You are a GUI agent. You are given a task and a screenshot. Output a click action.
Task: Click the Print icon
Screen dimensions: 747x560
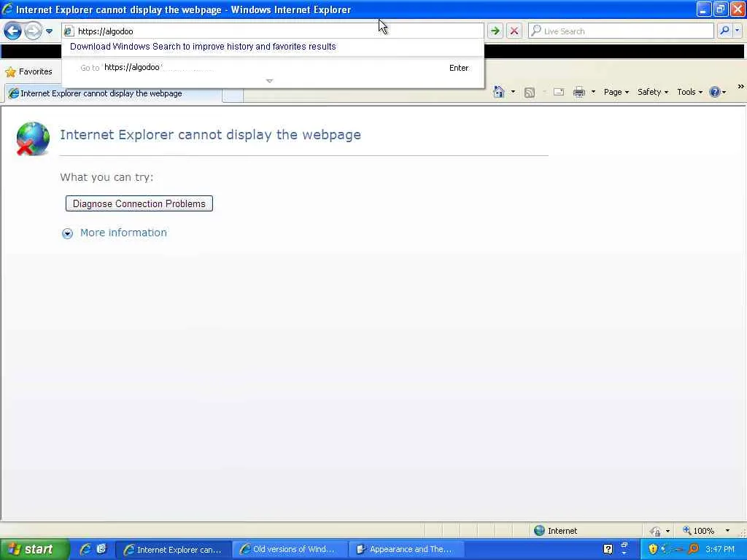point(578,92)
